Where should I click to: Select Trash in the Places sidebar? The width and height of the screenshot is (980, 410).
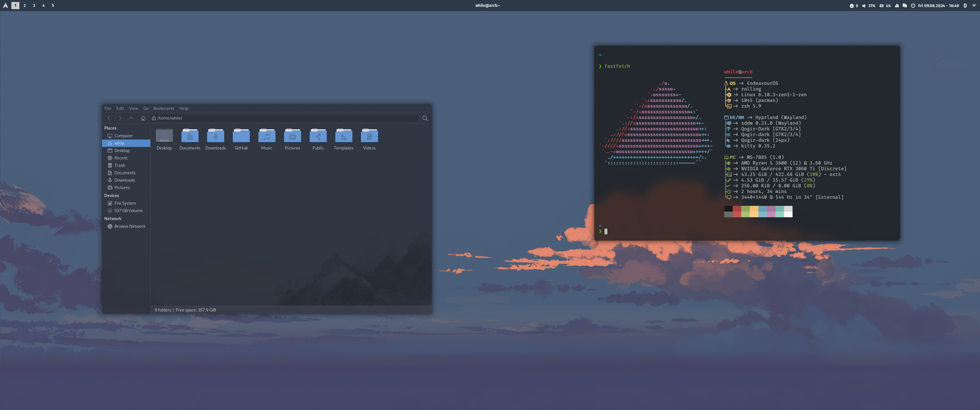pos(119,165)
